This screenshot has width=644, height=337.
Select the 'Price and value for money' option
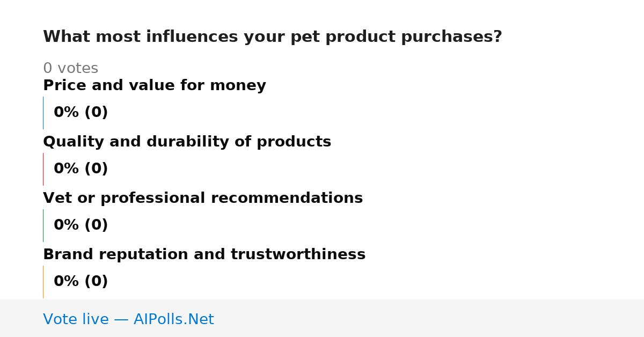(x=155, y=86)
